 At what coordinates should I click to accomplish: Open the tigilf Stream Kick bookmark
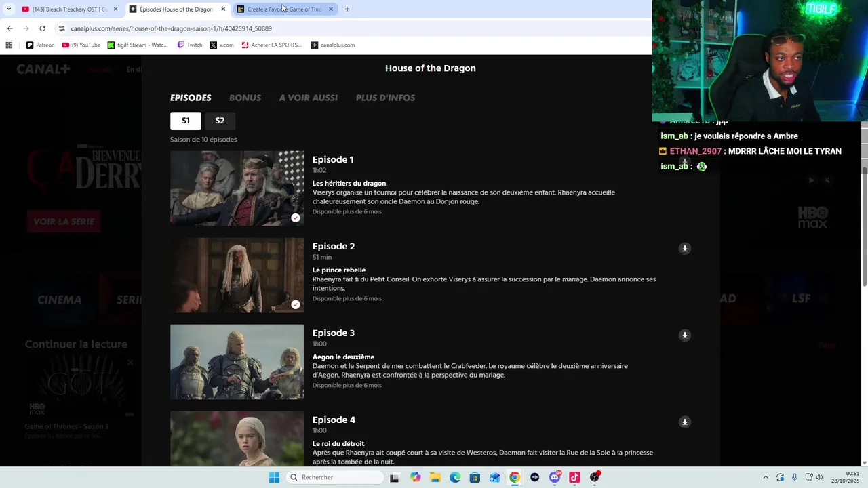pyautogui.click(x=138, y=45)
